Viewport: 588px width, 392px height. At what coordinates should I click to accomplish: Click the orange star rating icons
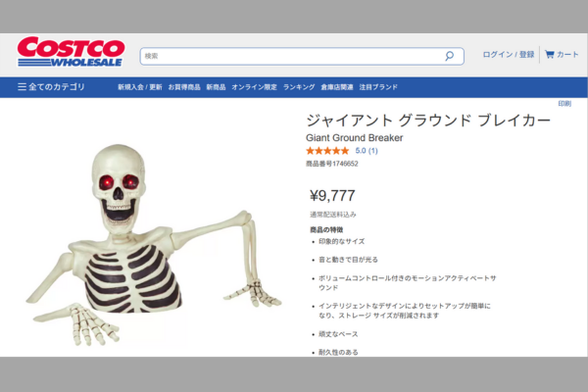(327, 151)
